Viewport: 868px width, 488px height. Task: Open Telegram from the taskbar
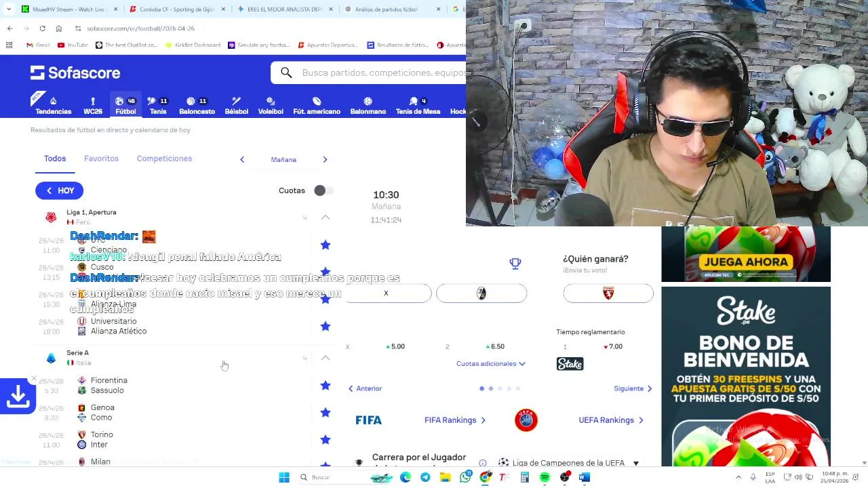[x=425, y=477]
